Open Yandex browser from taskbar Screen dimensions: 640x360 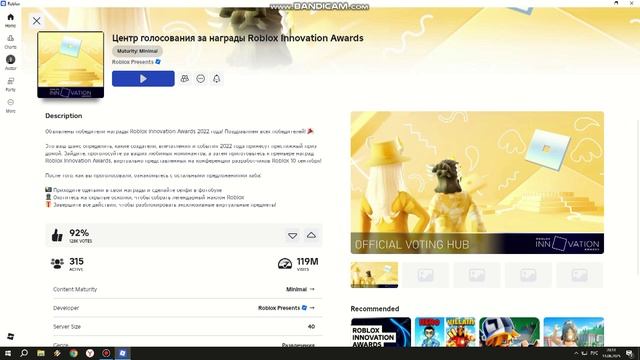90,353
